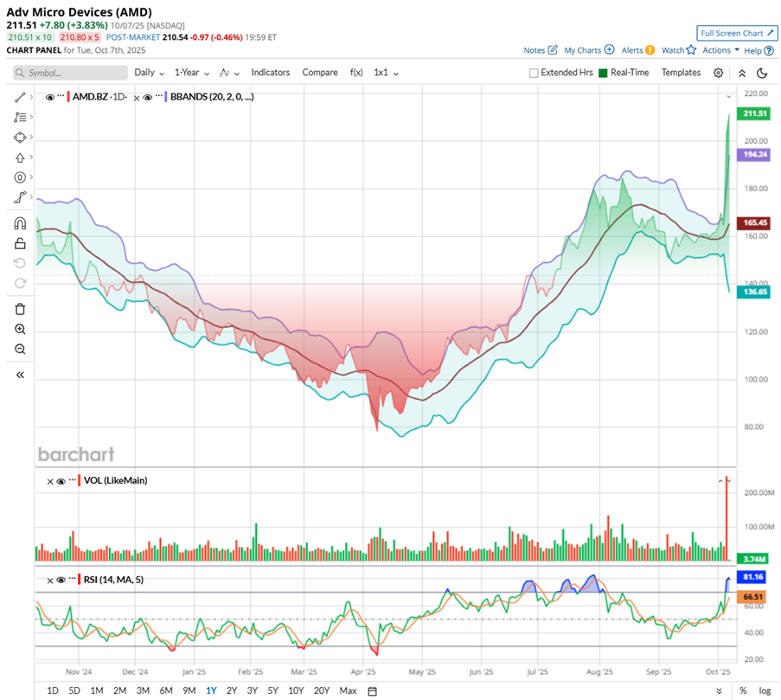This screenshot has height=700, width=781.
Task: Toggle percent scale button
Action: [x=743, y=690]
